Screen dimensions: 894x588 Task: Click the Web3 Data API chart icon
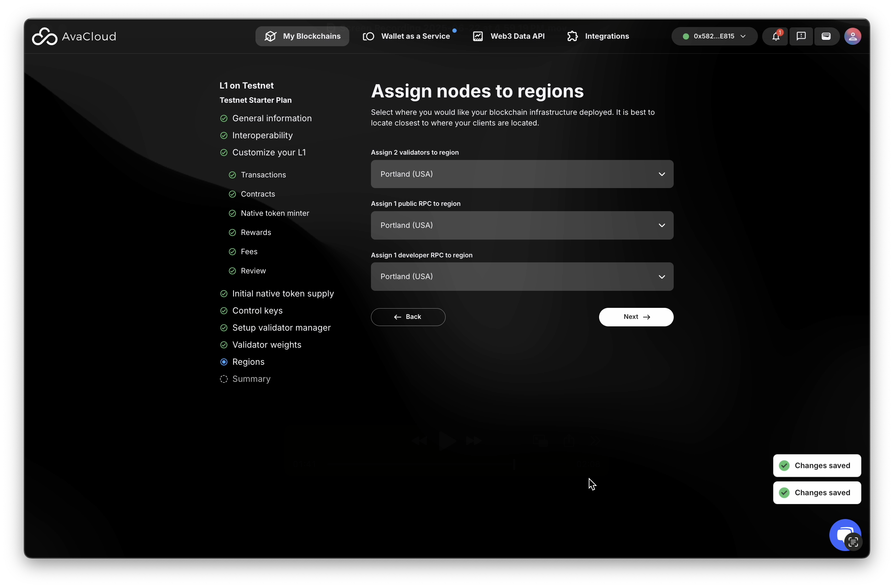[478, 37]
